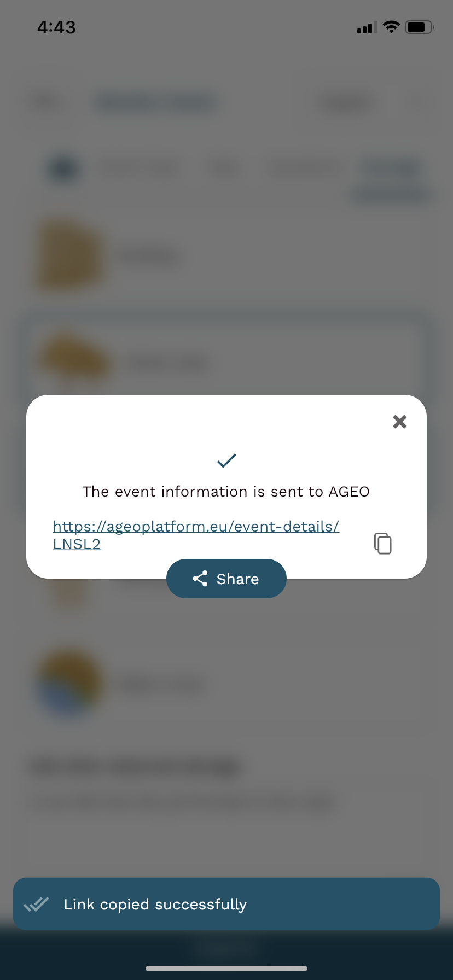453x980 pixels.
Task: Open the ageoplatform.eu event-details link
Action: [196, 535]
